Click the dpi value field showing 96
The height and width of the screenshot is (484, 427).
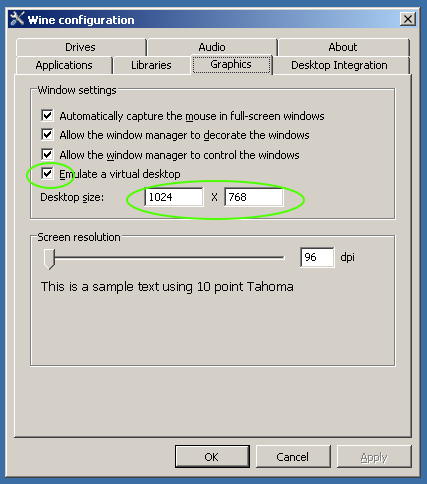[317, 257]
